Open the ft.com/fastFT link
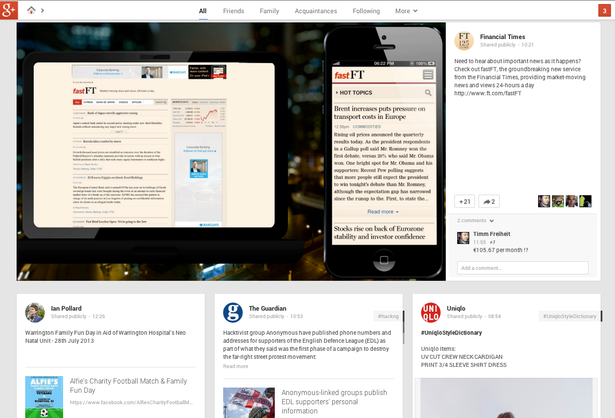Screen dimensions: 615x418 pos(488,93)
